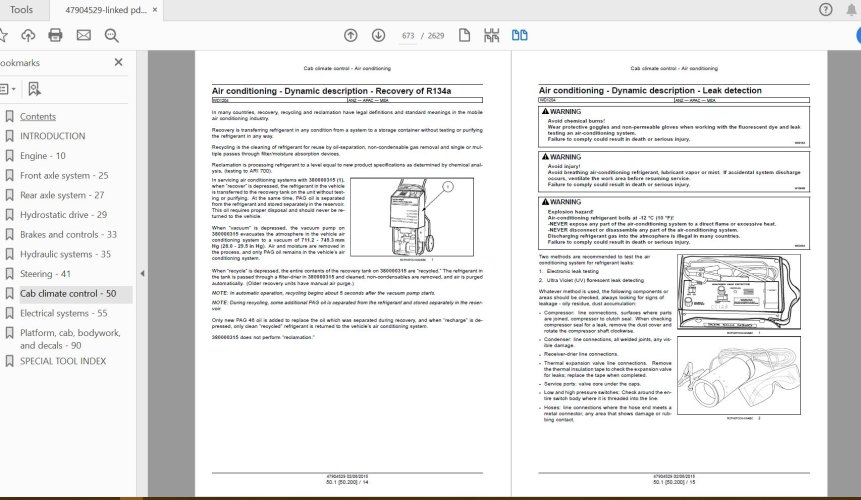The height and width of the screenshot is (500, 861).
Task: Go to next page down arrow
Action: 378,36
